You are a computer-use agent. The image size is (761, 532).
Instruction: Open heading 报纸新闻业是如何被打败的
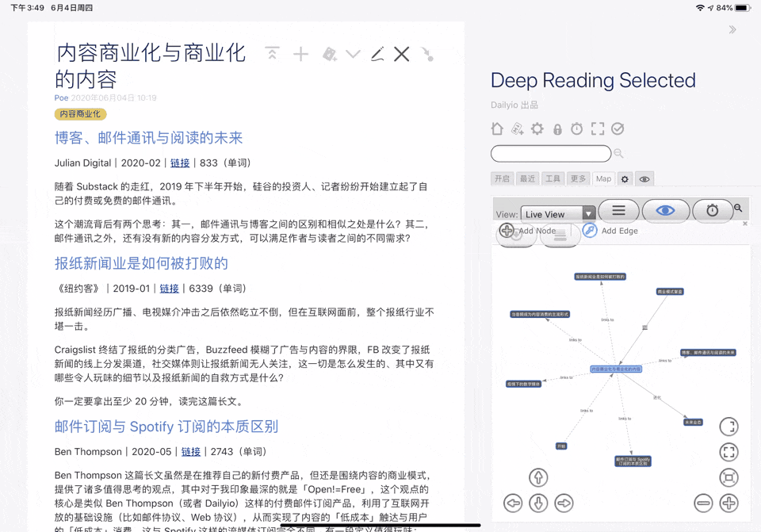tap(141, 263)
